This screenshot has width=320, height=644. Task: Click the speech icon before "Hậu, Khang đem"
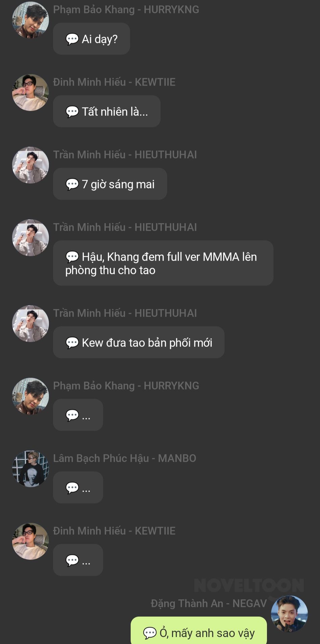[x=72, y=257]
